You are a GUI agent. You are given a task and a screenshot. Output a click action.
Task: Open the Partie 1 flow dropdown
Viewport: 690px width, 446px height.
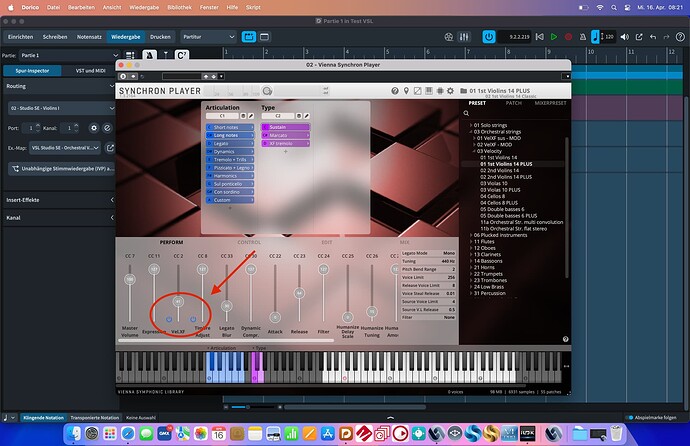pyautogui.click(x=69, y=55)
